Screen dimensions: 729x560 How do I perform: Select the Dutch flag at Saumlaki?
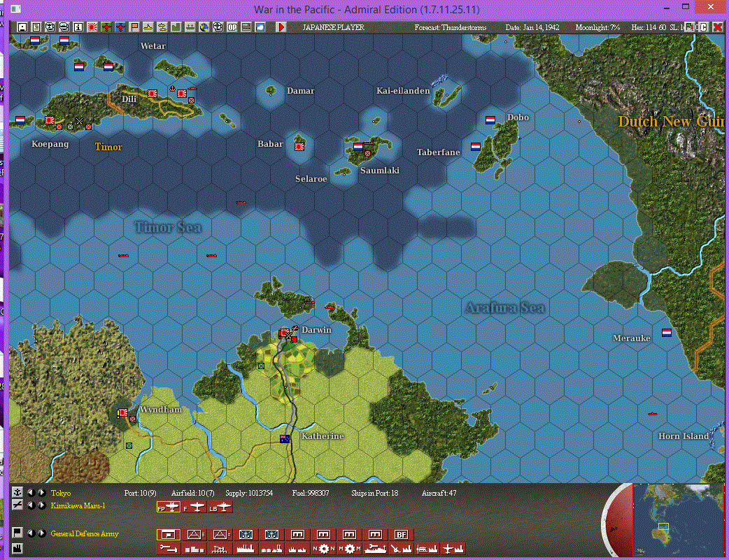tap(358, 146)
